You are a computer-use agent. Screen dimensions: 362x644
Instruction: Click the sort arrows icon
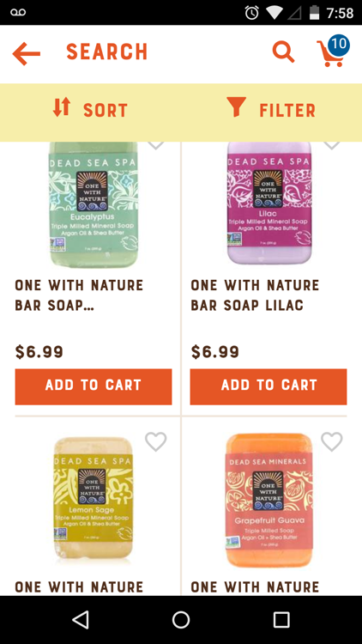(x=62, y=106)
